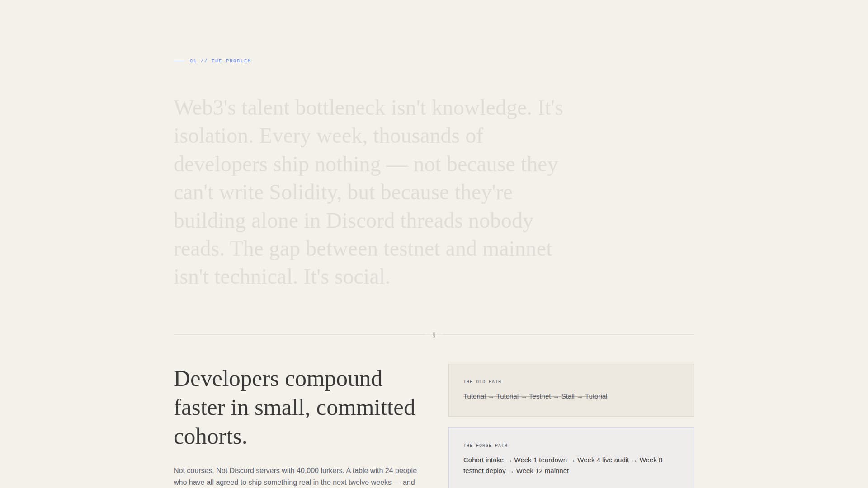The height and width of the screenshot is (488, 868).
Task: Click "Cohort intake" in the Forge path
Action: (x=483, y=460)
